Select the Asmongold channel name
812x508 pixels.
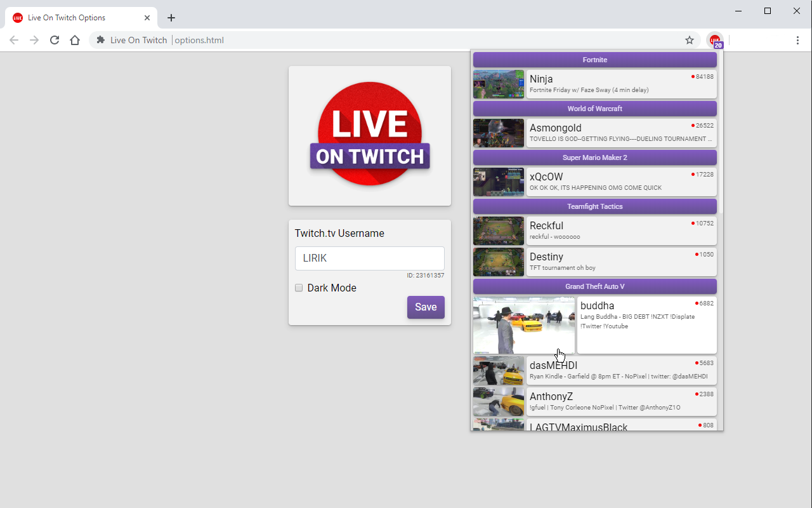click(556, 128)
